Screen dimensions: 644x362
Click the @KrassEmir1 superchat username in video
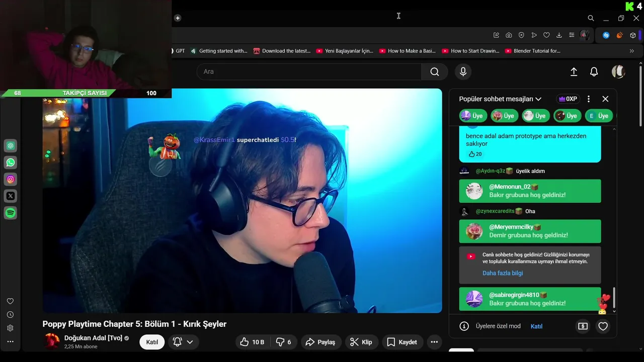coord(214,140)
